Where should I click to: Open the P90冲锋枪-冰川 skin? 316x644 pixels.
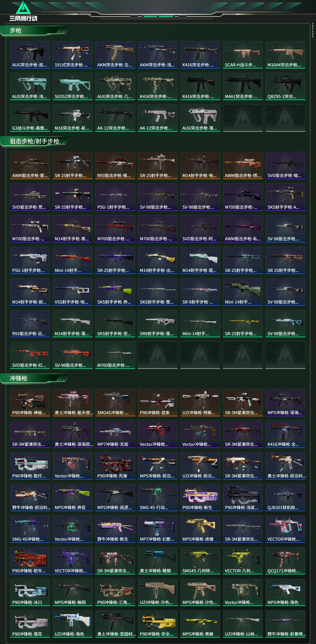coord(30,592)
